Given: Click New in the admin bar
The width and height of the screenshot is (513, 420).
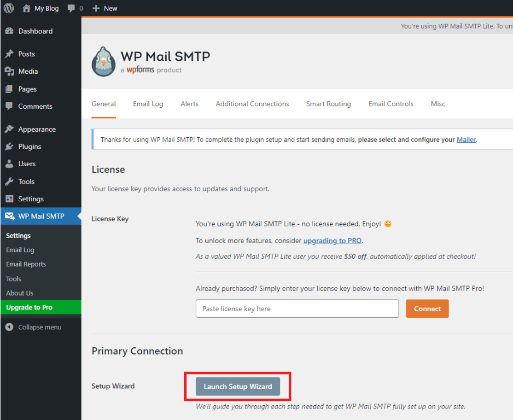Looking at the screenshot, I should 111,8.
